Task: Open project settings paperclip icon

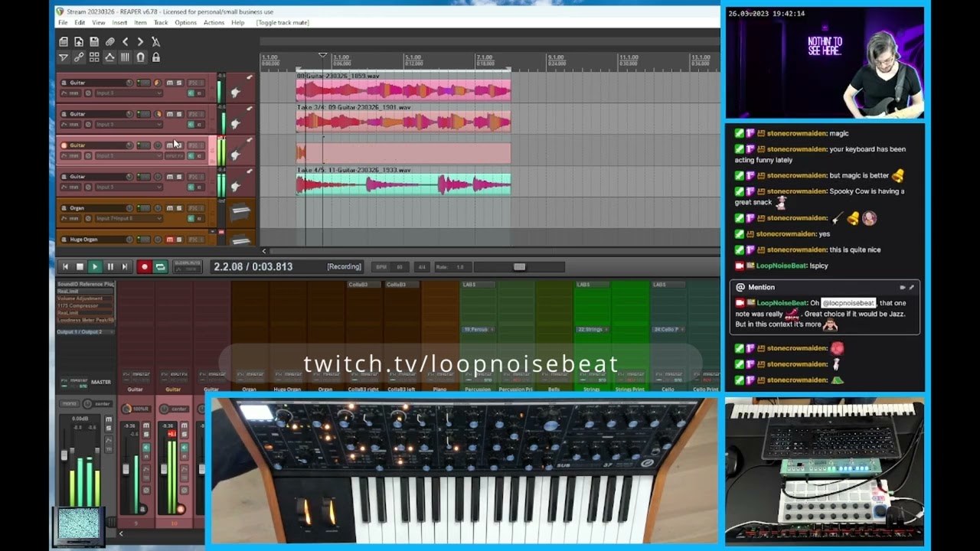Action: click(x=110, y=41)
